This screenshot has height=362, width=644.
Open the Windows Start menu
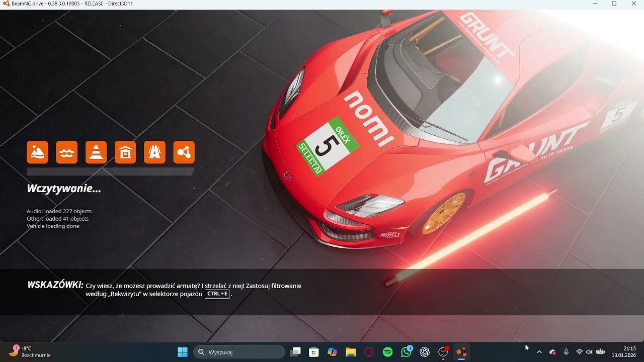183,352
